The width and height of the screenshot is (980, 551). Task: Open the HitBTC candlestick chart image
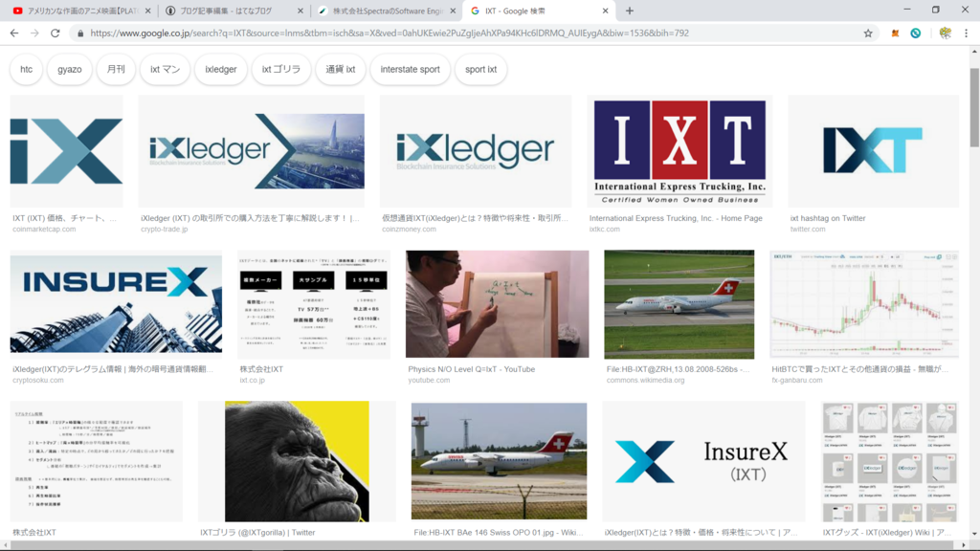(x=864, y=305)
